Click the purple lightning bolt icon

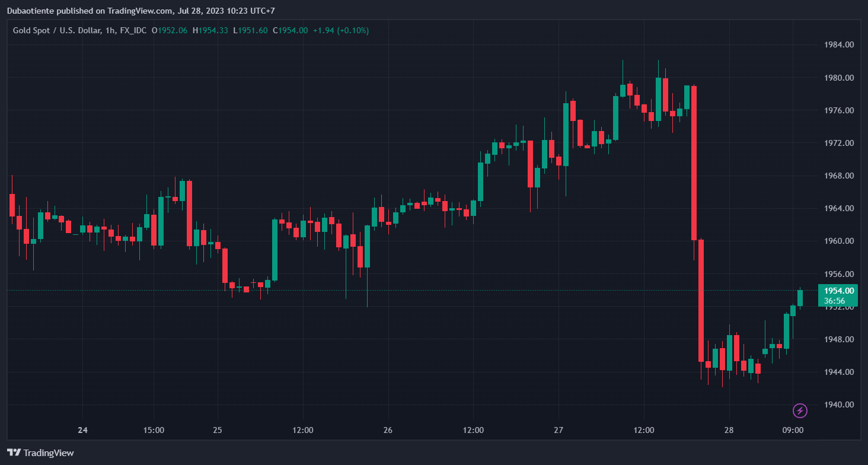click(x=800, y=410)
